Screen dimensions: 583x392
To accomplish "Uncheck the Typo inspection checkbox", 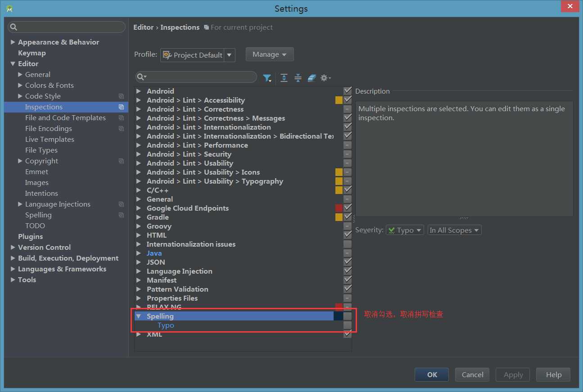I will click(348, 325).
